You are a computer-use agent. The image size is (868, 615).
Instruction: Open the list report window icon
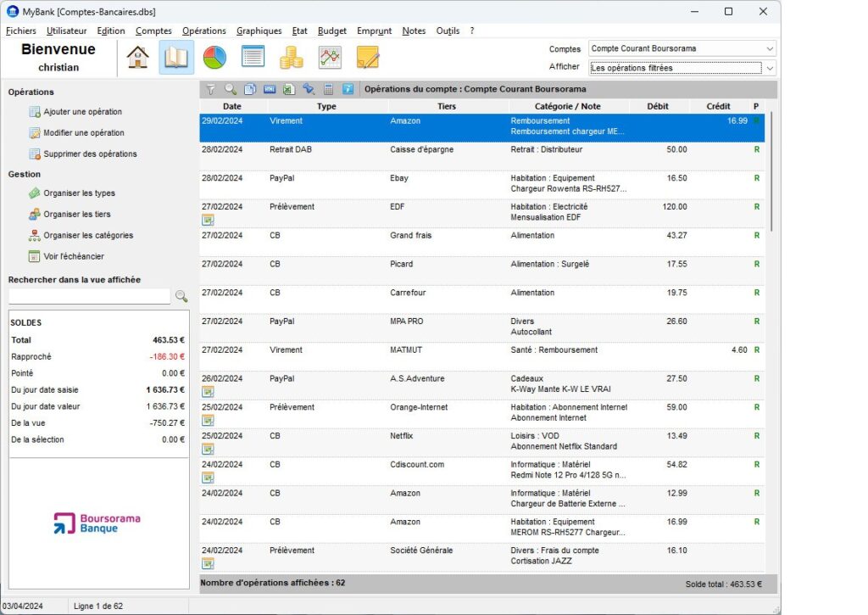tap(253, 57)
